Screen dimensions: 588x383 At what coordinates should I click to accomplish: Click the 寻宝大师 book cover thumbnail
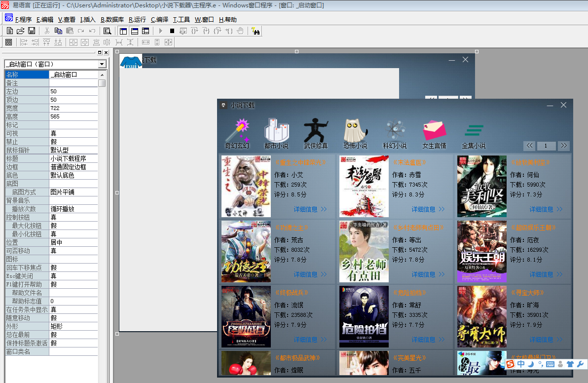482,316
